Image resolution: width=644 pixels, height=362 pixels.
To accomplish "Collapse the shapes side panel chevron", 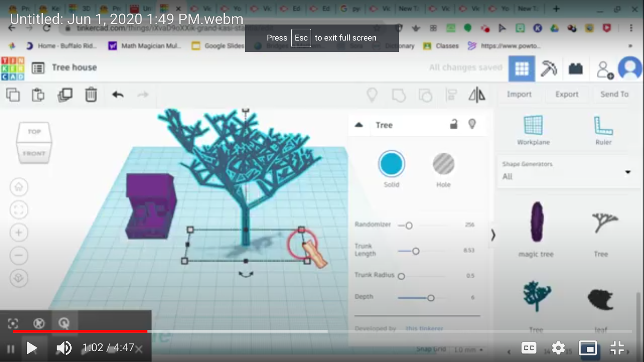I will point(493,235).
